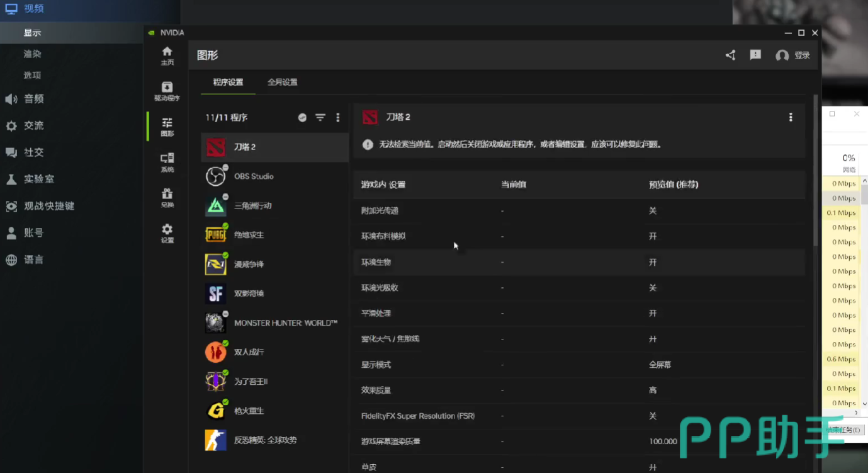This screenshot has height=473, width=868.
Task: Click the 显示模式 setting row
Action: (x=579, y=365)
